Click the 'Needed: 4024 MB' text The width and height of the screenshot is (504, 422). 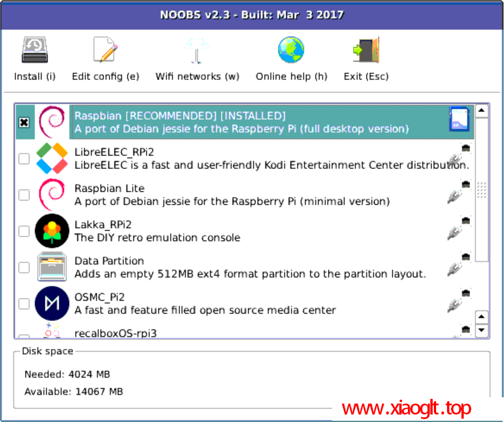pyautogui.click(x=67, y=374)
